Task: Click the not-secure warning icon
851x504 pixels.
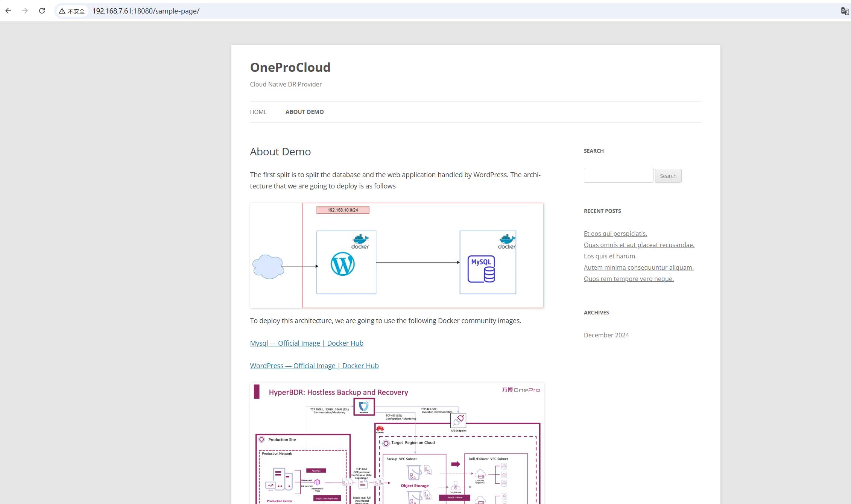Action: tap(62, 11)
